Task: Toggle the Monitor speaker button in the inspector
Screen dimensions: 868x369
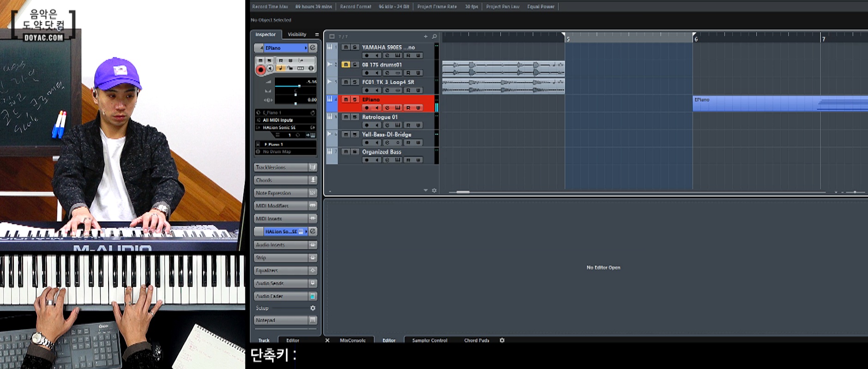Action: 270,69
